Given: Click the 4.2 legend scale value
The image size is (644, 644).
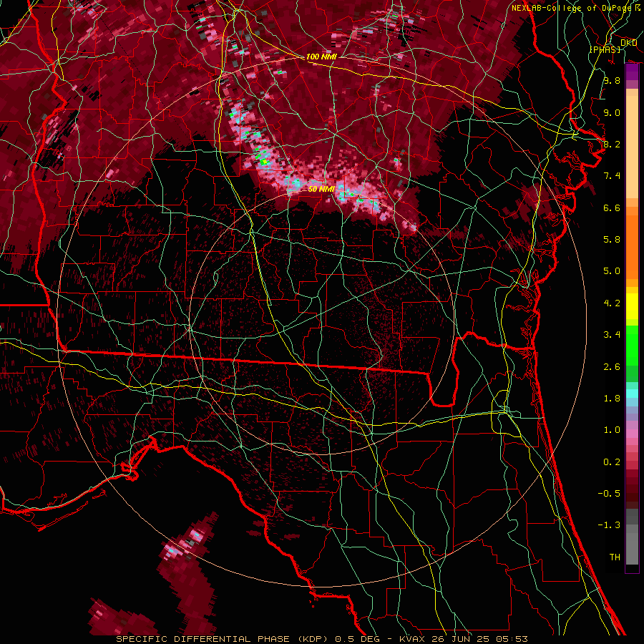Looking at the screenshot, I should click(612, 303).
